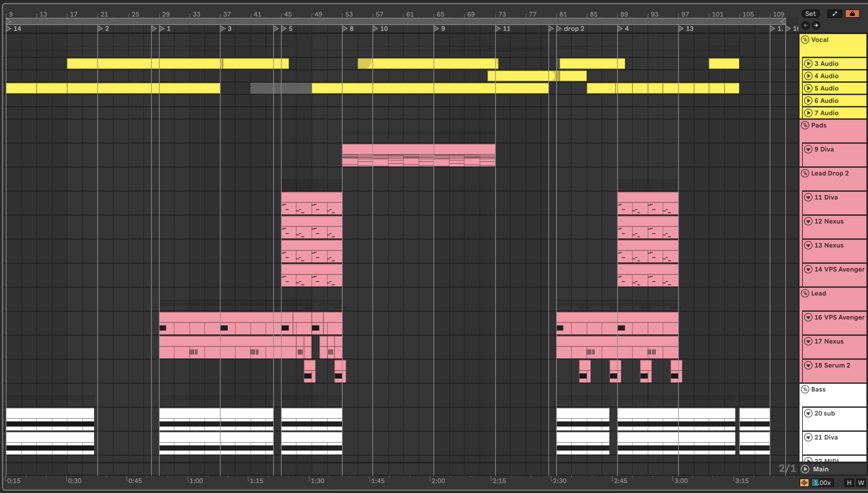The image size is (868, 493).
Task: Jump to next locator arrow
Action: coord(816,25)
